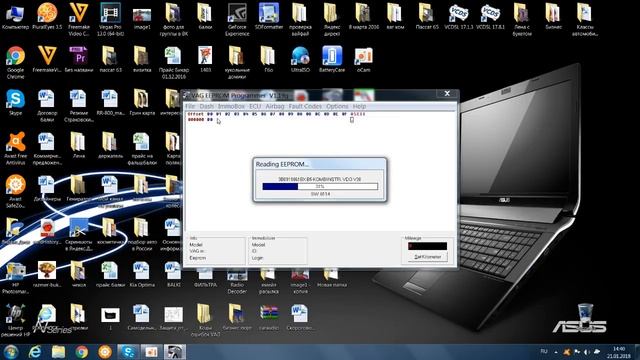Screen dimensions: 640x360
Task: Select the GeForce Experience shortcut
Action: tap(237, 19)
